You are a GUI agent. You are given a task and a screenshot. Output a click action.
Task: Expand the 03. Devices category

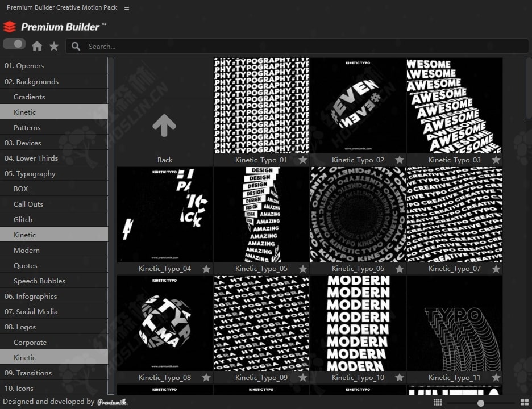click(x=54, y=143)
